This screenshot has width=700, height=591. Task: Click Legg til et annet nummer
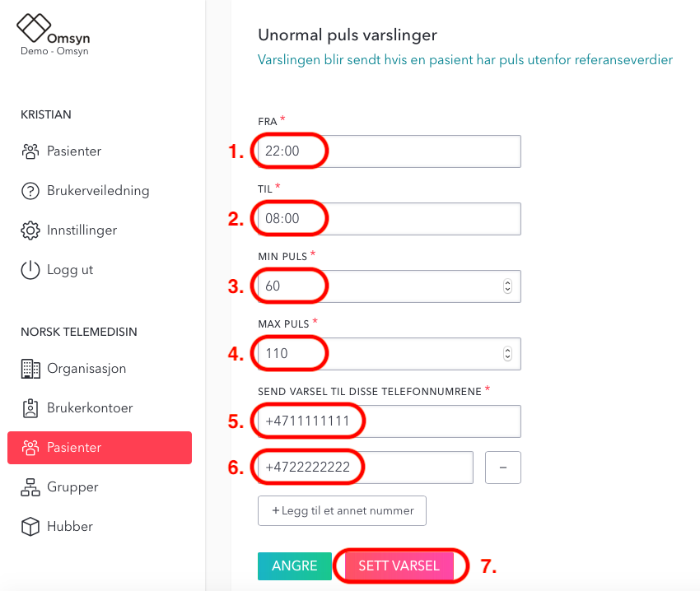(x=342, y=510)
